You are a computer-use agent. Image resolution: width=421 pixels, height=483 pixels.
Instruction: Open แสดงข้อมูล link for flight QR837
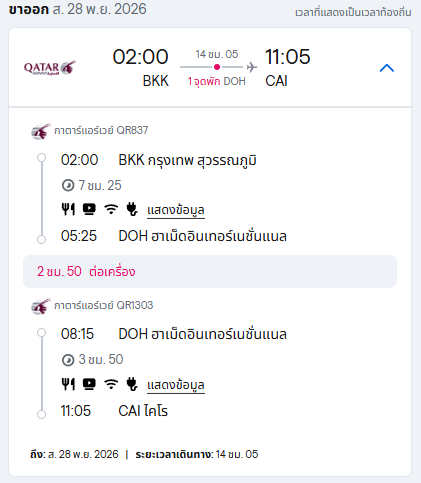coord(176,210)
